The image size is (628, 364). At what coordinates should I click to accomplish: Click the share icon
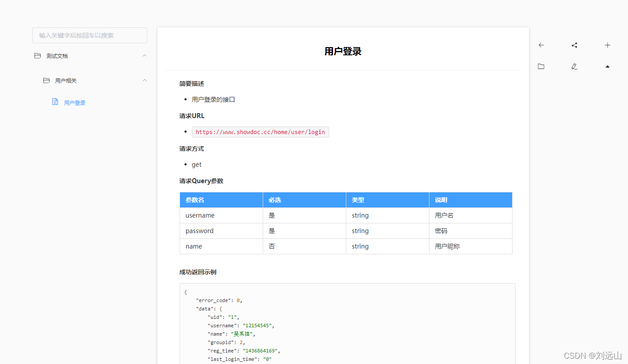pyautogui.click(x=574, y=45)
